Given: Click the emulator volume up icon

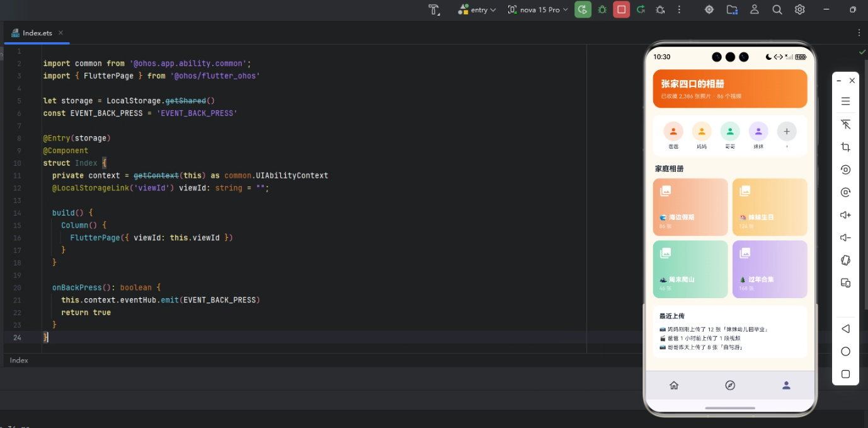Looking at the screenshot, I should tap(846, 215).
